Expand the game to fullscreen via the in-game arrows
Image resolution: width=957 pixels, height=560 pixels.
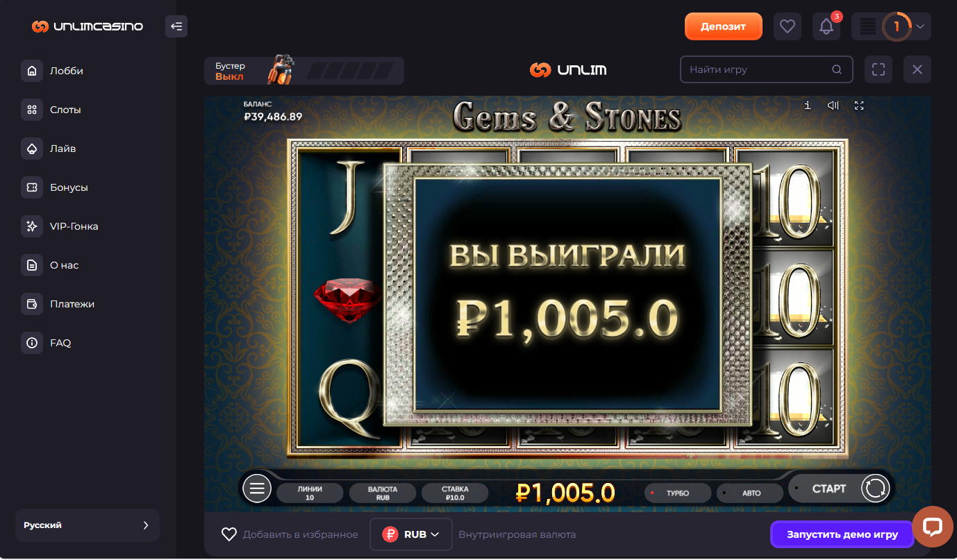[859, 105]
